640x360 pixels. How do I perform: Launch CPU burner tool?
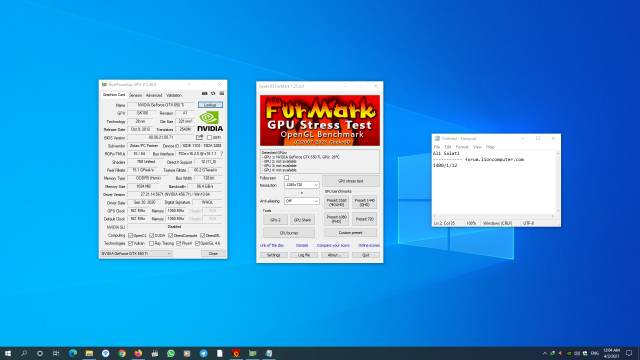[289, 233]
